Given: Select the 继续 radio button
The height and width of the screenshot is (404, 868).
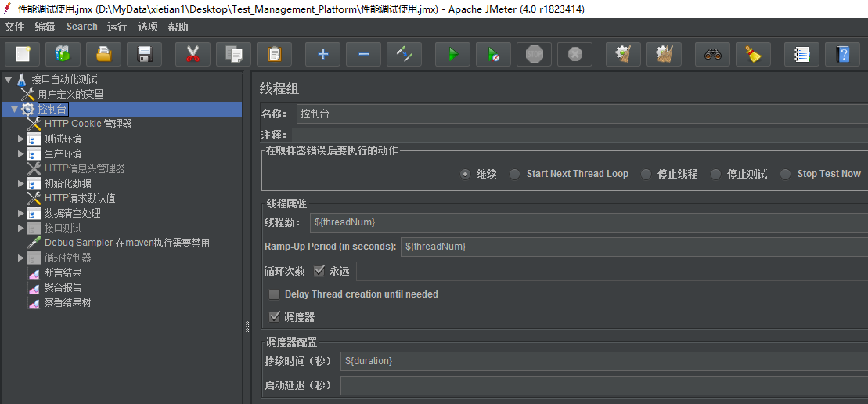Looking at the screenshot, I should [x=466, y=174].
